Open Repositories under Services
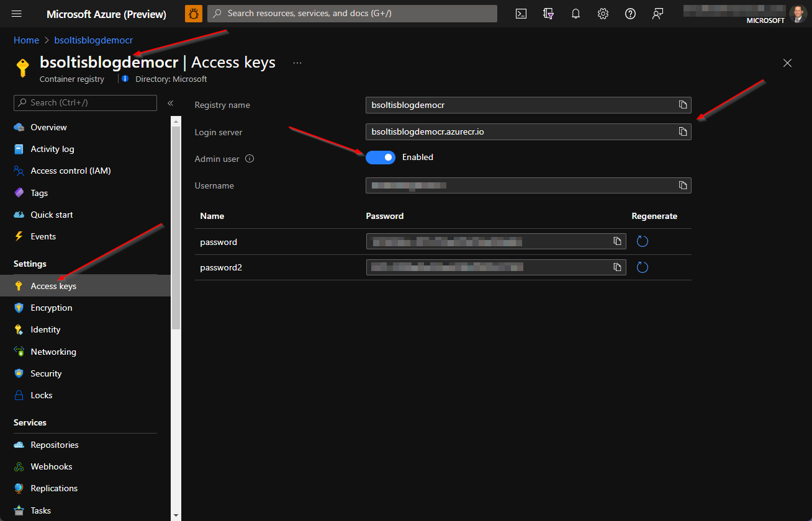The width and height of the screenshot is (812, 521). (54, 444)
